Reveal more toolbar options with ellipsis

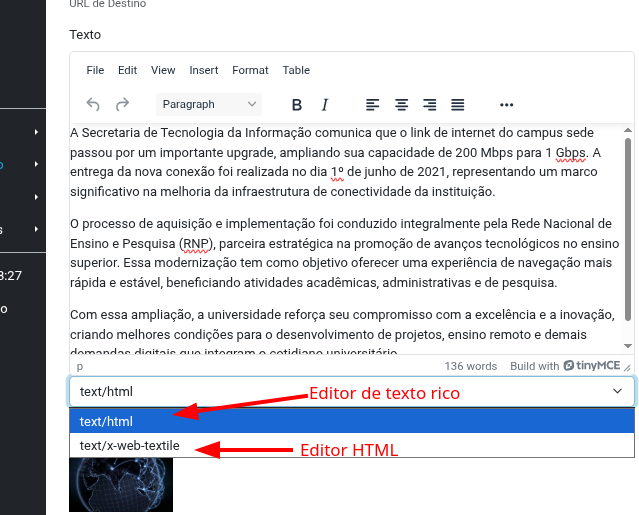507,105
